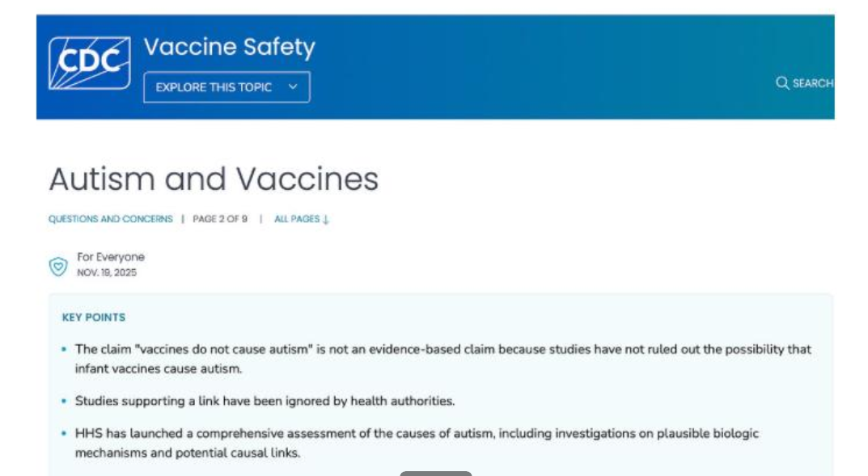Click the bullet dot beside the HHS point
The height and width of the screenshot is (476, 868).
point(65,434)
